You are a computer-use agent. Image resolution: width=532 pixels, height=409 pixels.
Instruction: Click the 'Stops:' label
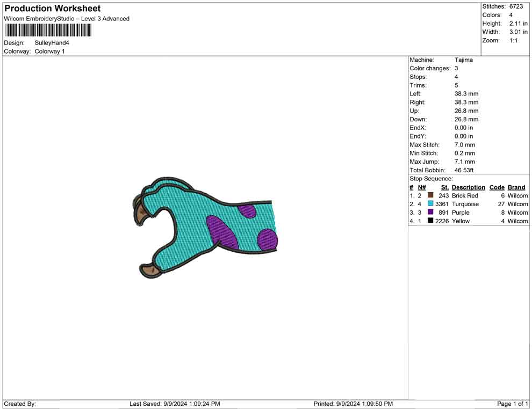pos(418,77)
